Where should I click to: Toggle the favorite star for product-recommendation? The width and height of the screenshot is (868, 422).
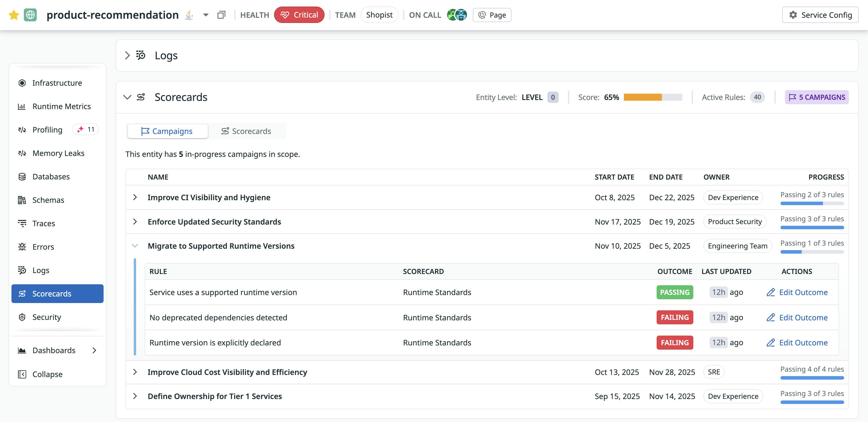[14, 15]
